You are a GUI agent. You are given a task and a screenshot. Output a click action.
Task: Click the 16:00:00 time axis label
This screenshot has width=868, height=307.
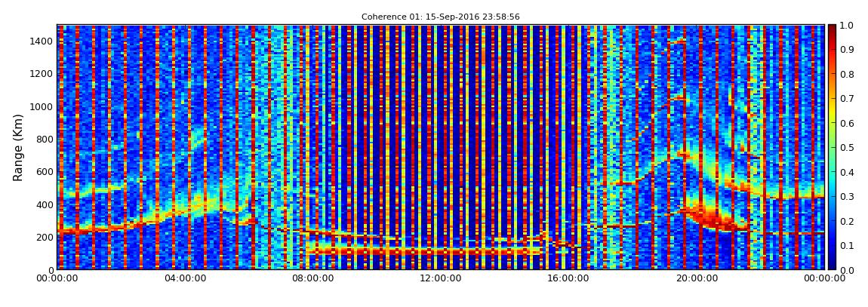pyautogui.click(x=569, y=279)
